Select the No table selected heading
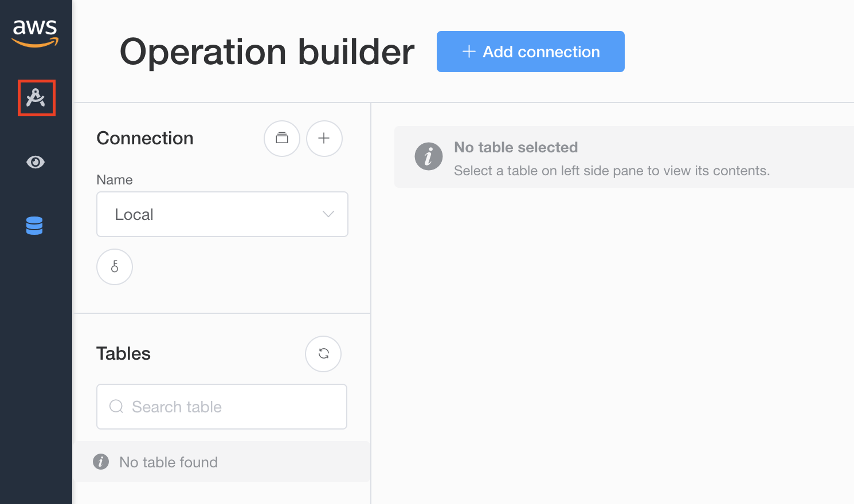This screenshot has height=504, width=854. coord(516,147)
